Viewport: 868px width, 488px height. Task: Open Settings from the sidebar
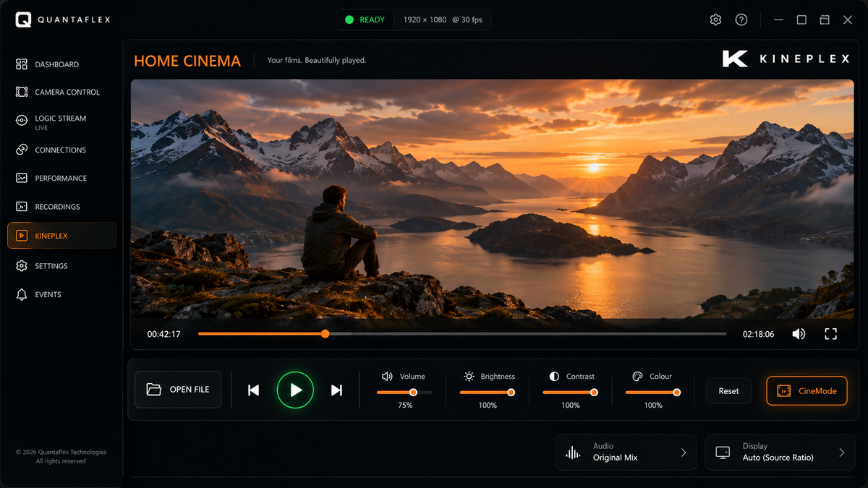click(x=62, y=266)
